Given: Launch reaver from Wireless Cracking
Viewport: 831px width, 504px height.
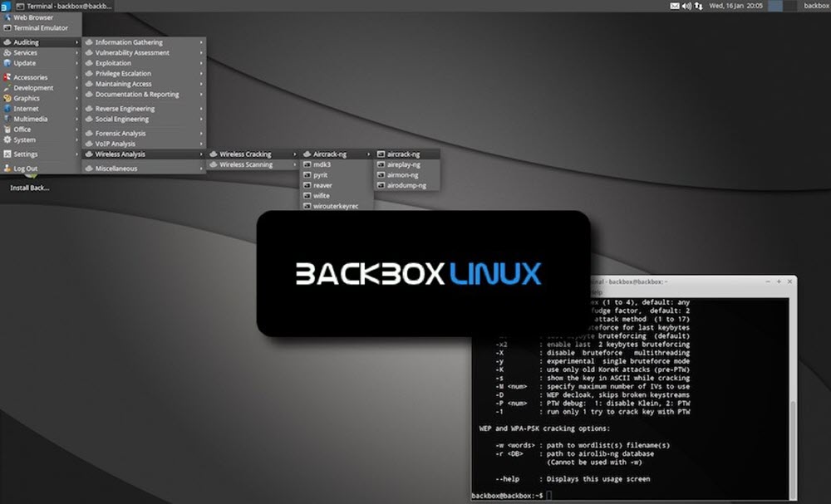Looking at the screenshot, I should pyautogui.click(x=337, y=185).
